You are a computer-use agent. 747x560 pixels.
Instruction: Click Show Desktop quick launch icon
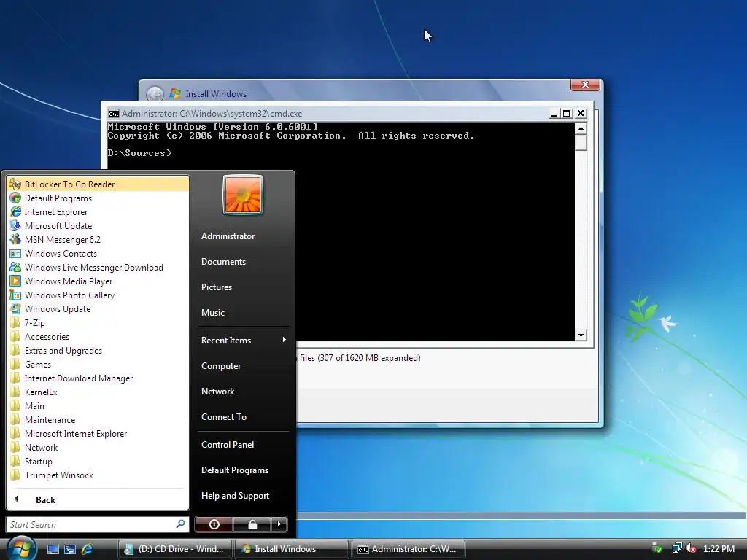pos(53,549)
